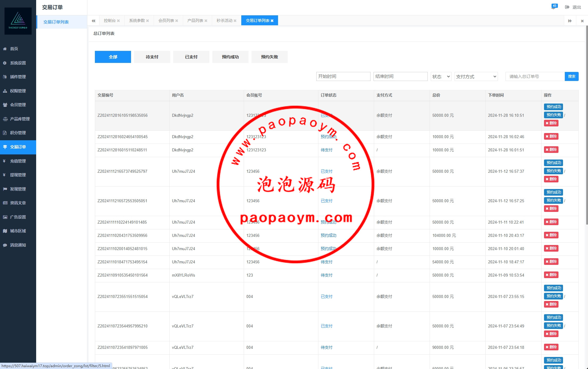Click the home icon in sidebar

pos(5,49)
